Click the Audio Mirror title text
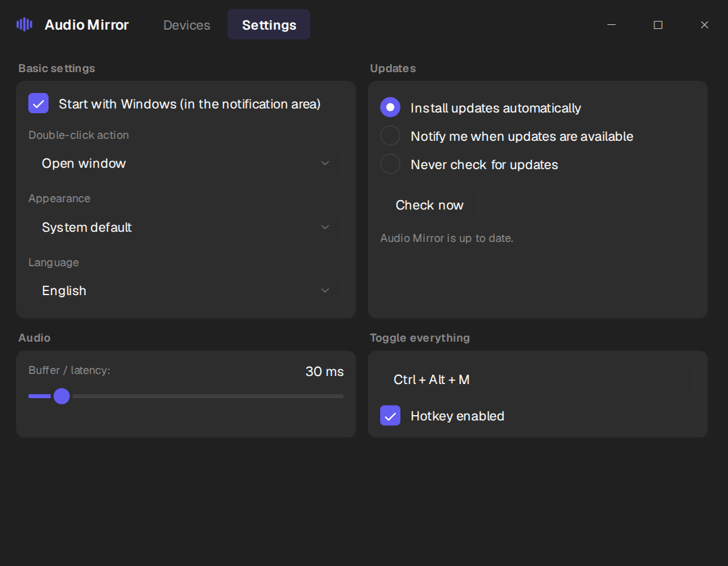The width and height of the screenshot is (728, 566). (87, 24)
